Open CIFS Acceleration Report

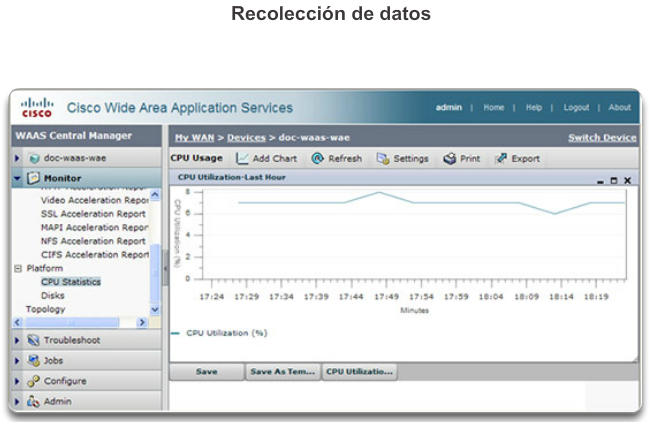95,255
